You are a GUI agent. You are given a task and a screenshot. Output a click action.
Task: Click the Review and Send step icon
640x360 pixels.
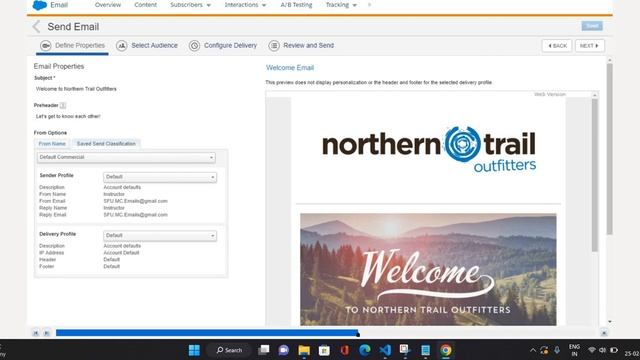[274, 46]
